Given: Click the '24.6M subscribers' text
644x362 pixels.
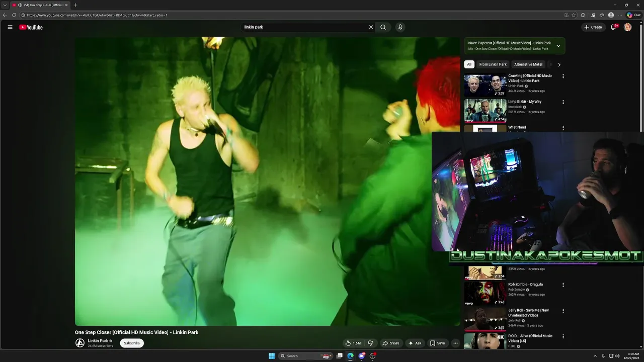Looking at the screenshot, I should point(100,346).
